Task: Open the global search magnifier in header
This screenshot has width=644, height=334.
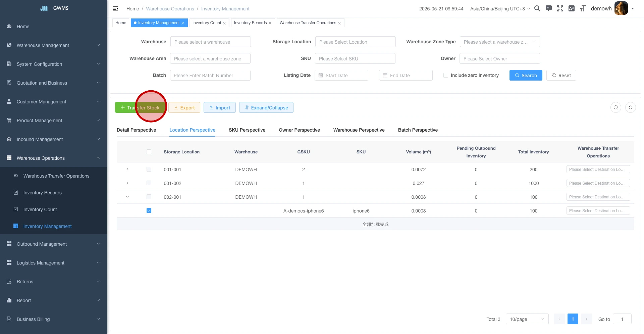Action: (537, 8)
